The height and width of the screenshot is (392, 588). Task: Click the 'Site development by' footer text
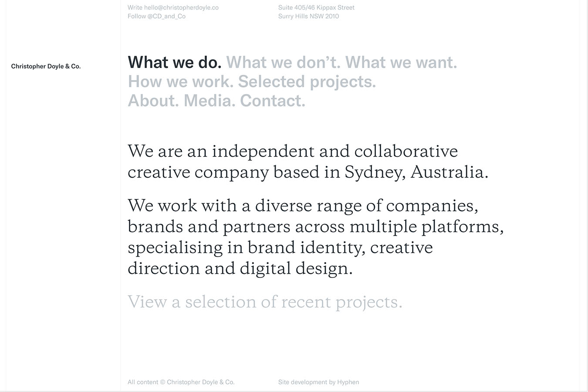(307, 382)
